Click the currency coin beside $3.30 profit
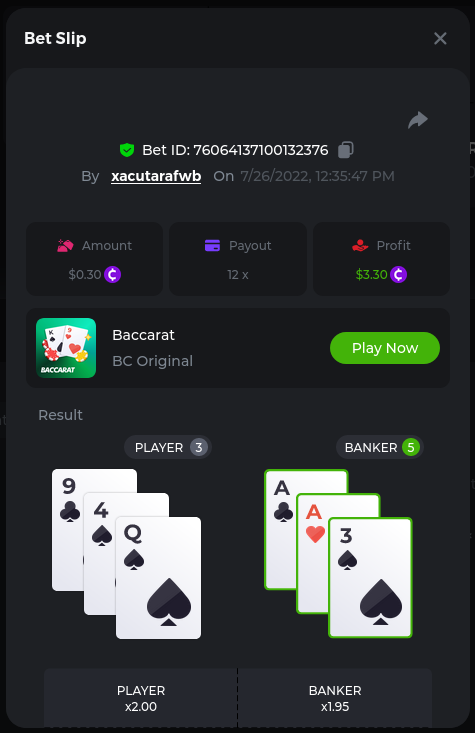 [398, 274]
